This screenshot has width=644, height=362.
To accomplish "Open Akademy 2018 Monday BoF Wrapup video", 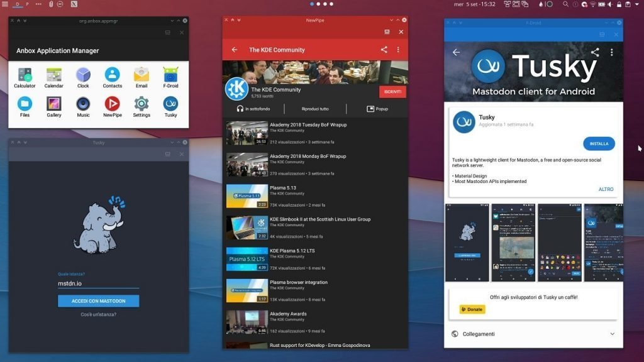I will click(316, 165).
